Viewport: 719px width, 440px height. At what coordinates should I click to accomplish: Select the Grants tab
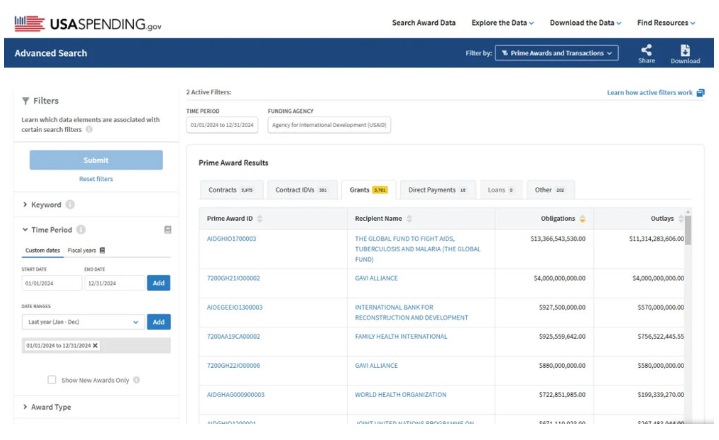(x=369, y=190)
